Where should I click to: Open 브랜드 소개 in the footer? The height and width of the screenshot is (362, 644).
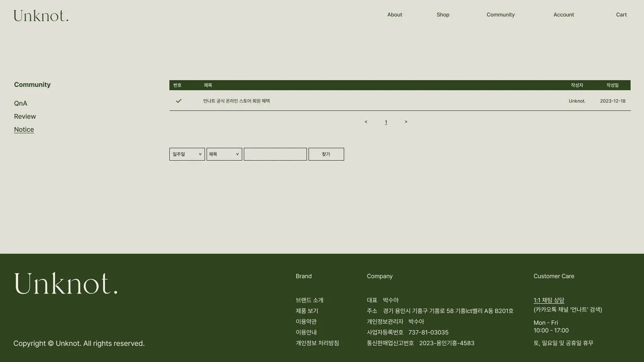309,300
